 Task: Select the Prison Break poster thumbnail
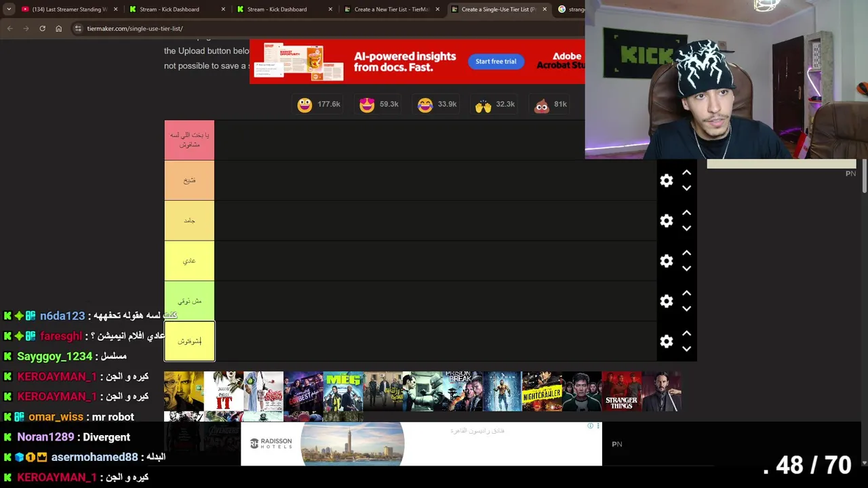[462, 391]
